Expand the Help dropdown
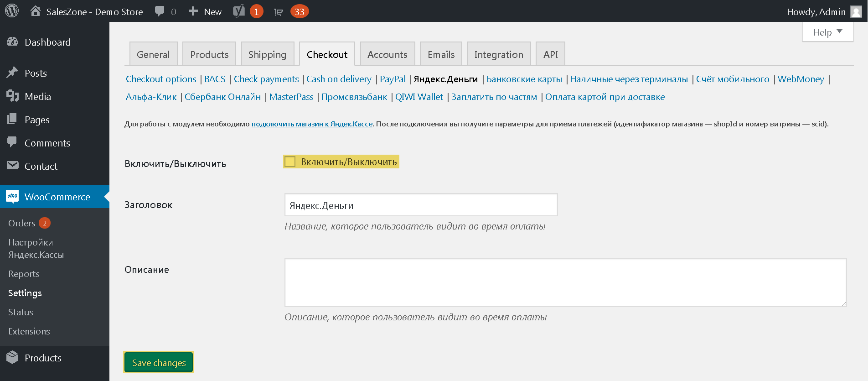This screenshot has height=381, width=868. pyautogui.click(x=828, y=32)
